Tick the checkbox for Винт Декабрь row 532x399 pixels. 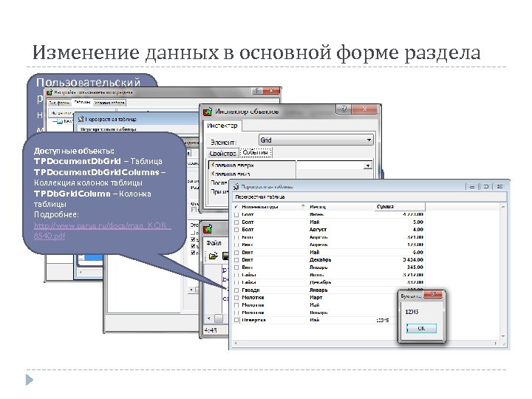coord(236,260)
